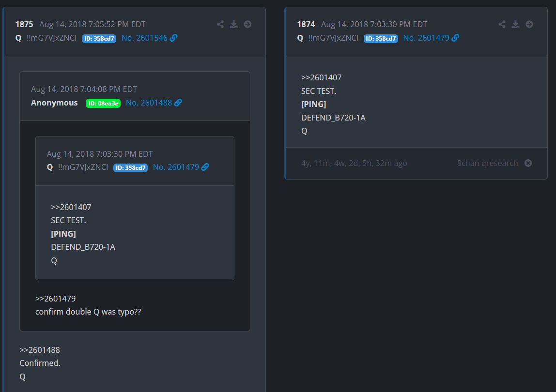The image size is (556, 392).
Task: Open post 1874 with arrow icon
Action: (x=529, y=24)
